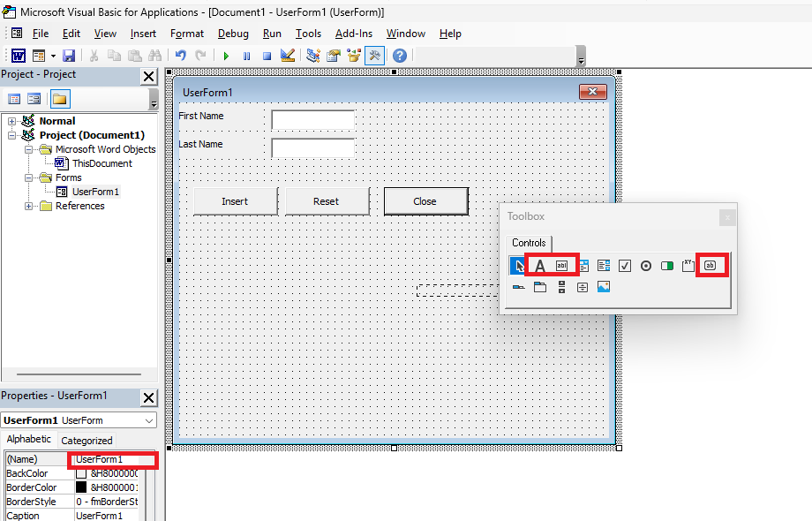Open the Run menu

(272, 34)
